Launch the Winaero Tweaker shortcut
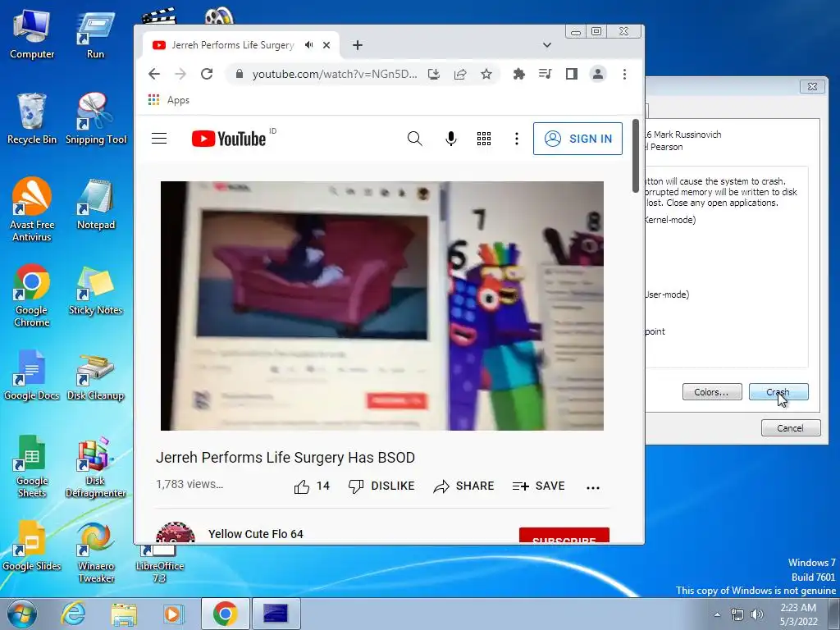This screenshot has width=840, height=630. pyautogui.click(x=96, y=552)
